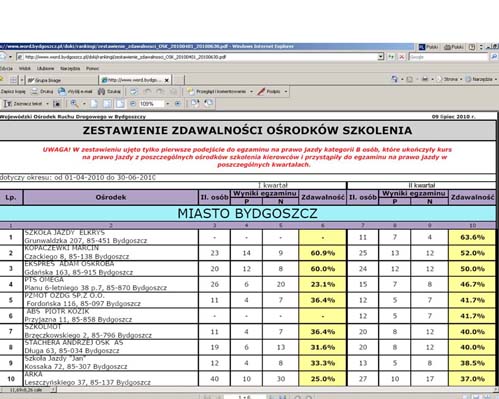Click the keyboard Polski layout button
Viewport: 499px width, 399px height.
click(x=454, y=47)
